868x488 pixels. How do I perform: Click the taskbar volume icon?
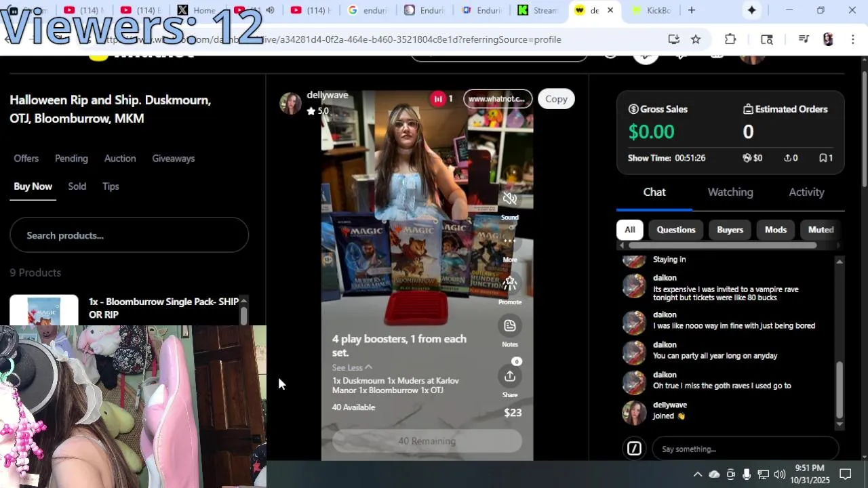tap(779, 474)
